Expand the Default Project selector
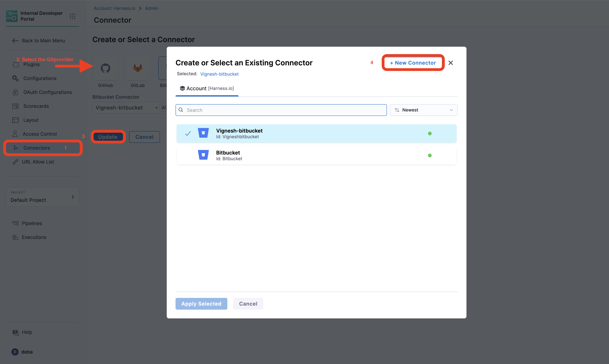This screenshot has width=609, height=364. tap(42, 197)
